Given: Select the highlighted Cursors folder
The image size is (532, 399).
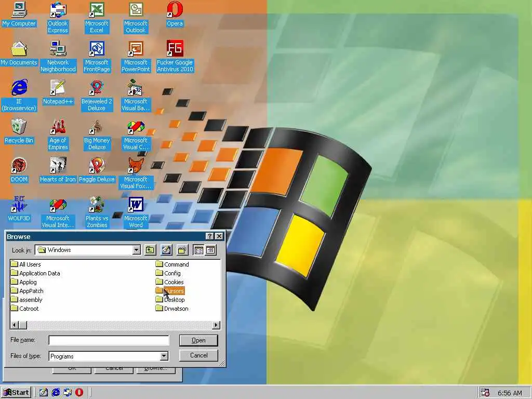Looking at the screenshot, I should click(x=170, y=291).
